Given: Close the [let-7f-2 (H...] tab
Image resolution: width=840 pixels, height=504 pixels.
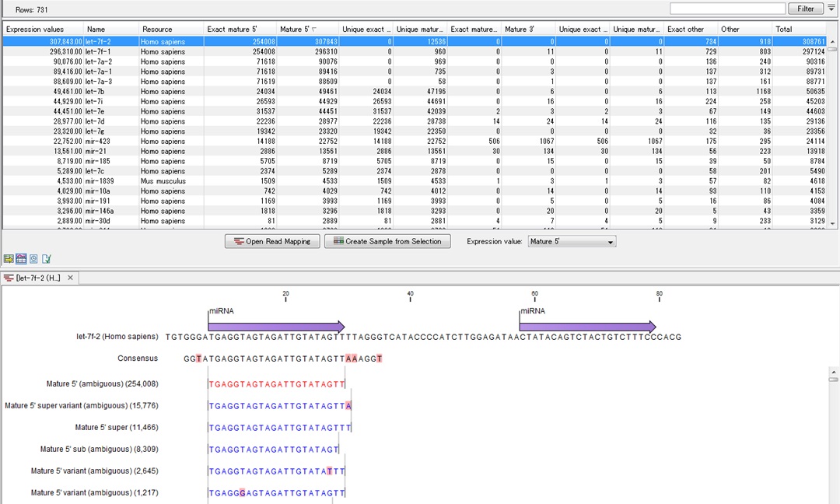Looking at the screenshot, I should (70, 278).
